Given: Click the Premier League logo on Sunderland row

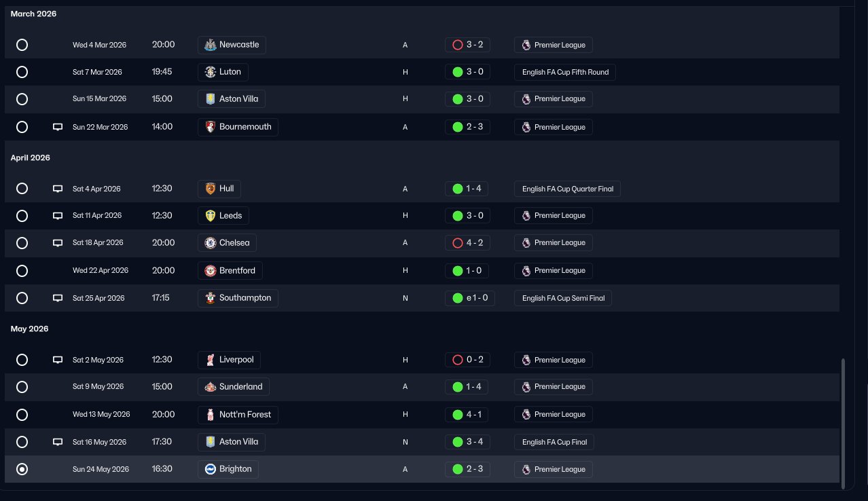Looking at the screenshot, I should (x=526, y=387).
